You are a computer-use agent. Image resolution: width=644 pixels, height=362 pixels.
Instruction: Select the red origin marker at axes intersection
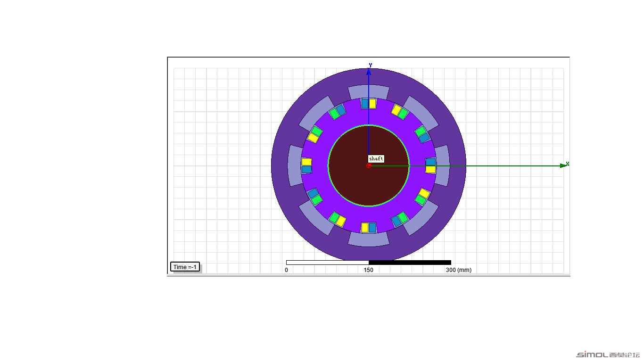click(369, 166)
